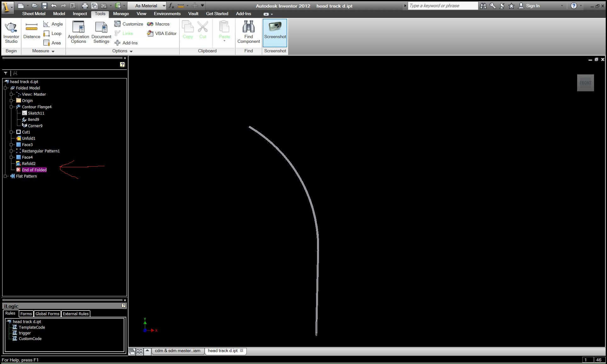Select the Angle measure tool

tap(53, 24)
